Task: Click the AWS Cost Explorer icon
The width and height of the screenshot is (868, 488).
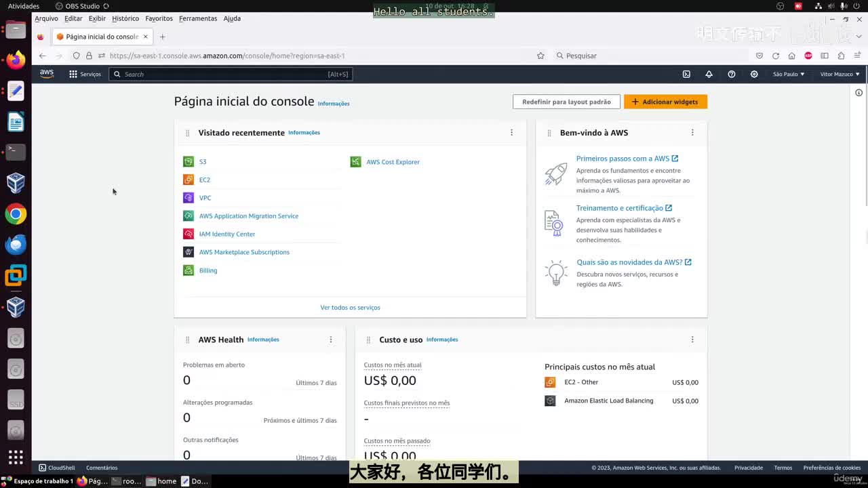Action: (355, 162)
